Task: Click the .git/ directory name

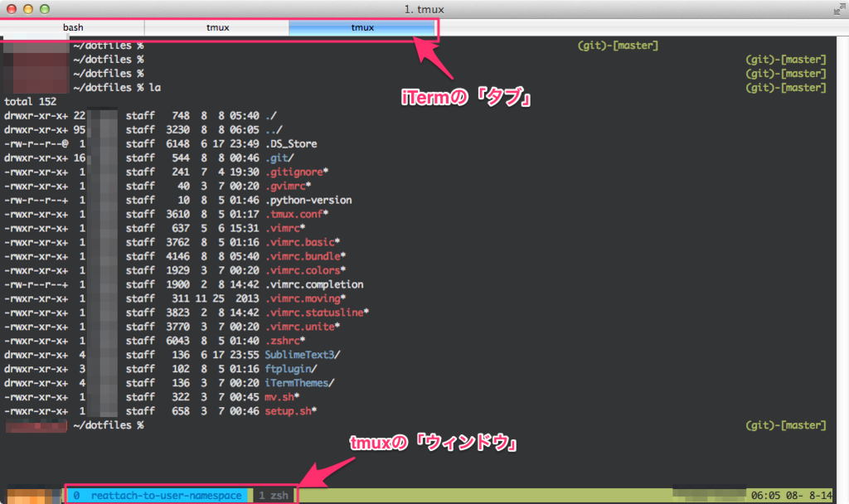Action: (279, 158)
